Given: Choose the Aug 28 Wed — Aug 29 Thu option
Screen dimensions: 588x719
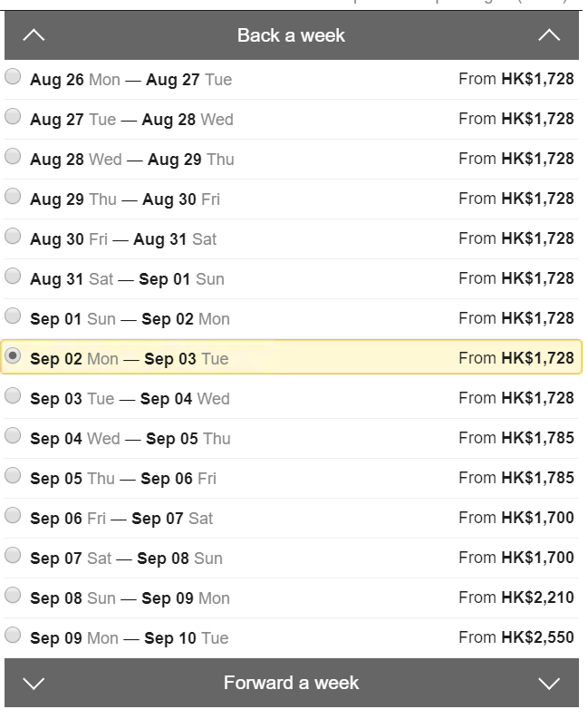Looking at the screenshot, I should 13,156.
